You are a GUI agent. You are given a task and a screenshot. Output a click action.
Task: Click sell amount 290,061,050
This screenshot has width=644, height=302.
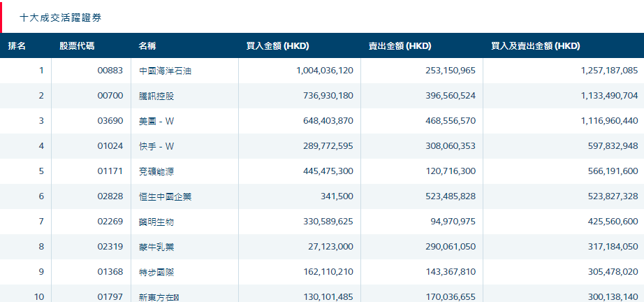[x=451, y=247]
